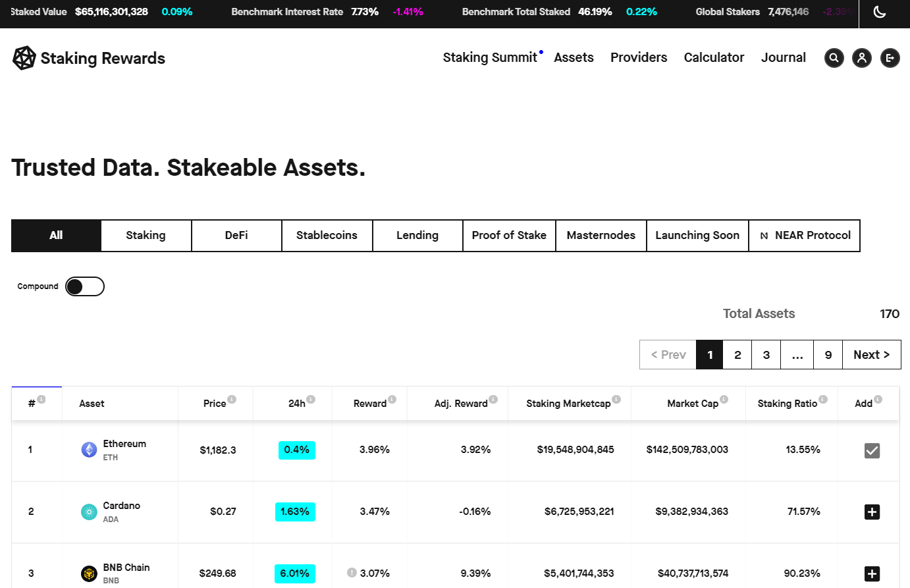The image size is (910, 588).
Task: Click Benchmark Total Staked 46.19%
Action: coord(595,12)
